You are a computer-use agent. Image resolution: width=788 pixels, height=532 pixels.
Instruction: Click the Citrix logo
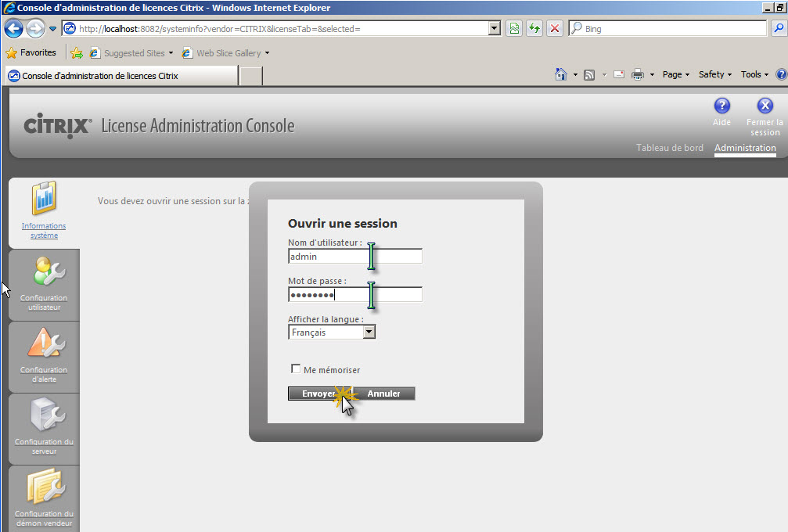click(x=58, y=126)
